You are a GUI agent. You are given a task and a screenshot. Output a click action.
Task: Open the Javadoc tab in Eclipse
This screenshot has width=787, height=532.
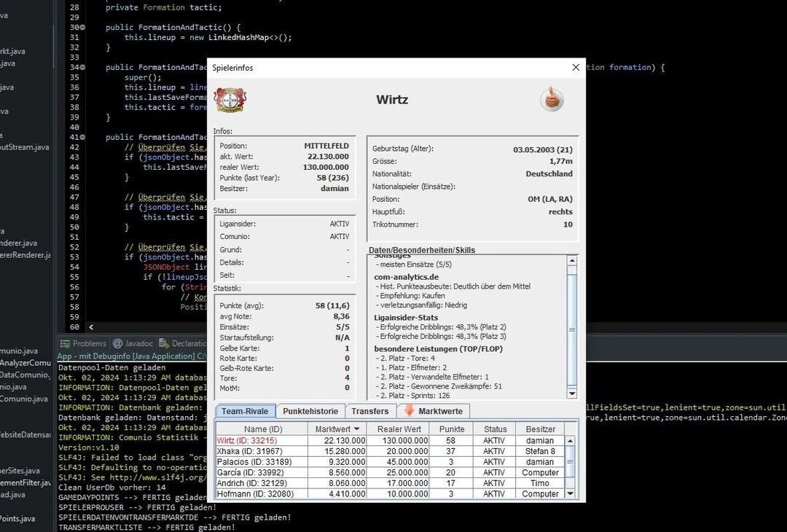(x=133, y=343)
